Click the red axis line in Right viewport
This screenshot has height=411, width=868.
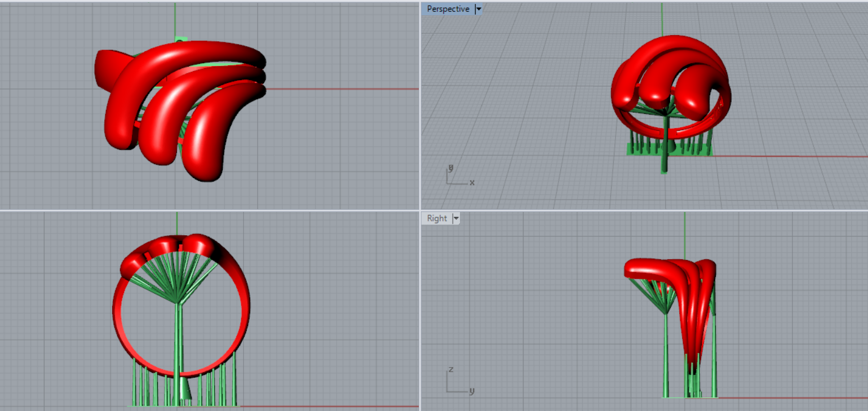[789, 398]
